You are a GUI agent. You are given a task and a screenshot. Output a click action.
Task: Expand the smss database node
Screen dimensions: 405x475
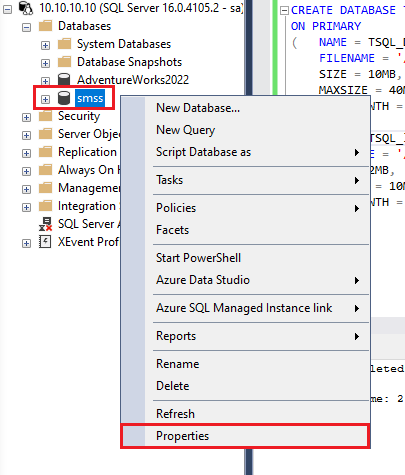[x=45, y=99]
